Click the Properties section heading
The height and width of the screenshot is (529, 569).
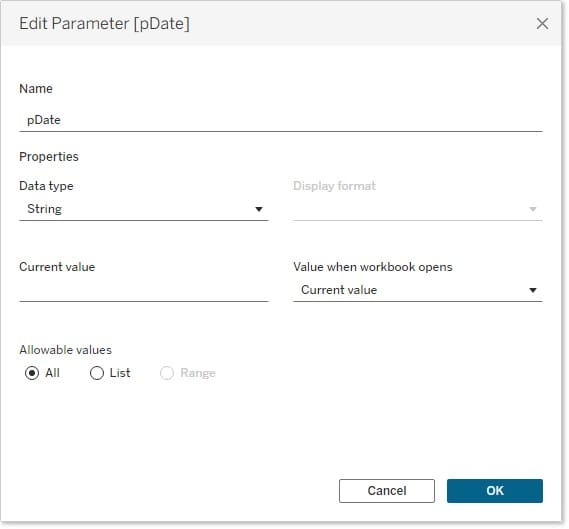click(x=49, y=157)
